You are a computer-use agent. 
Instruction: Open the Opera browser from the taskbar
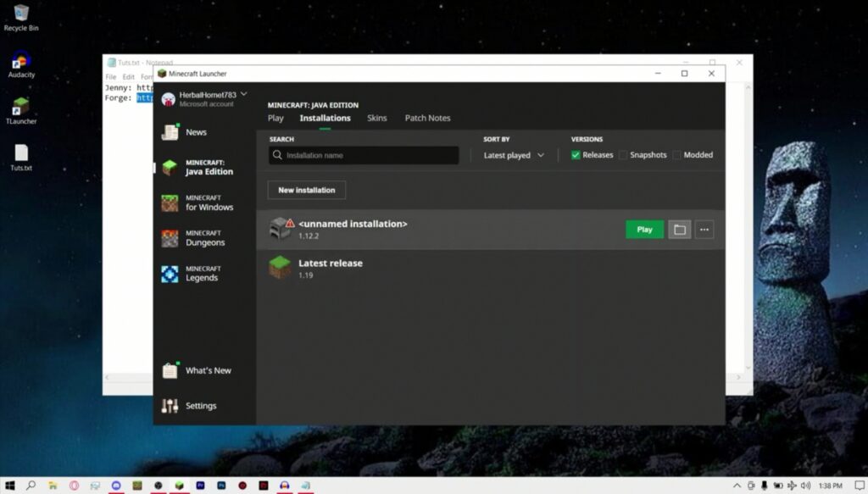(74, 486)
